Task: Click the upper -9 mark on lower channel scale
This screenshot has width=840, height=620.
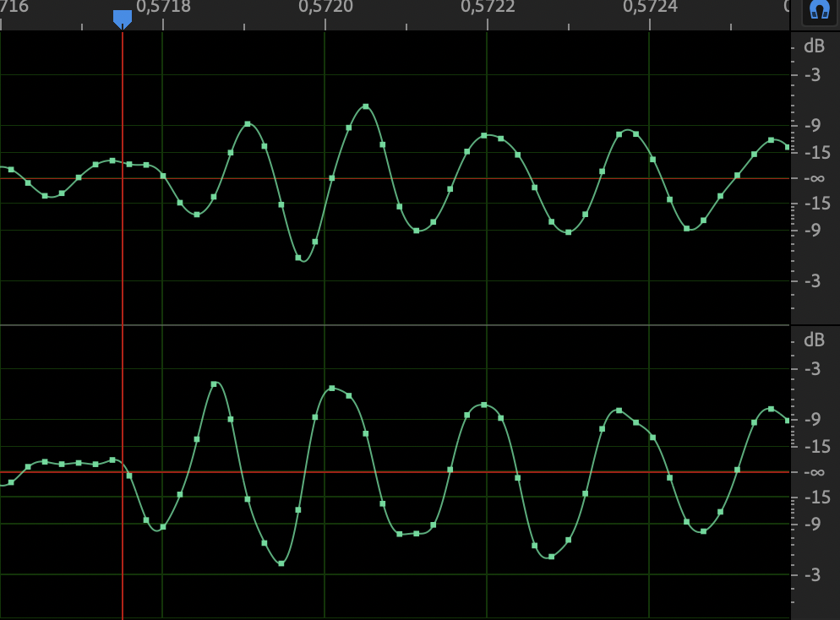Action: [x=813, y=420]
